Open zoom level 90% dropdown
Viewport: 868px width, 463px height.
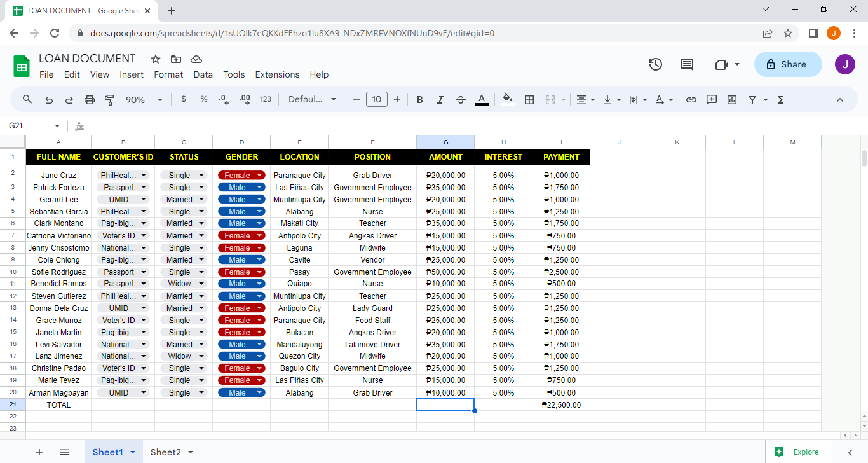(144, 100)
